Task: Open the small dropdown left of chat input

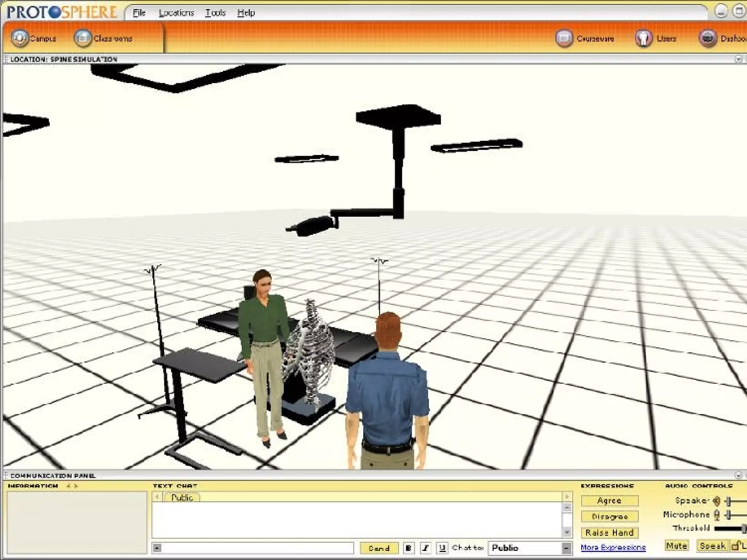Action: (x=157, y=548)
